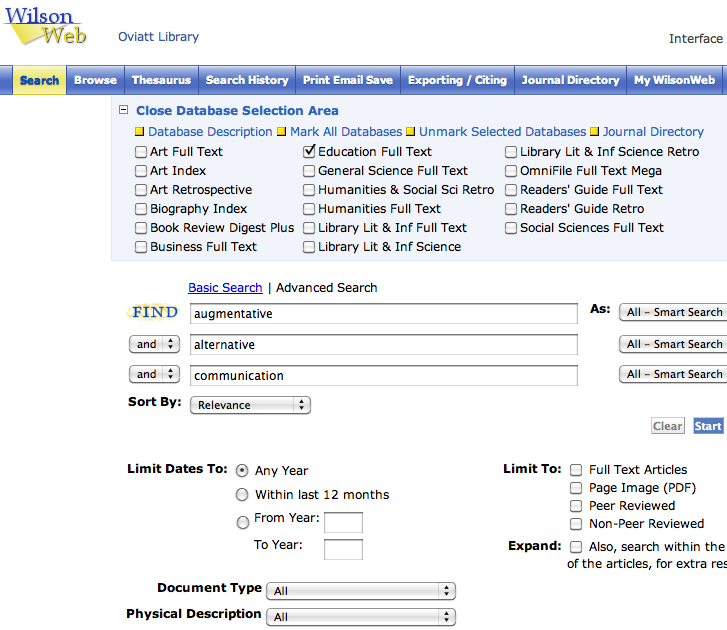Viewport: 727px width, 630px height.
Task: Check the Art Full Text database
Action: click(140, 152)
